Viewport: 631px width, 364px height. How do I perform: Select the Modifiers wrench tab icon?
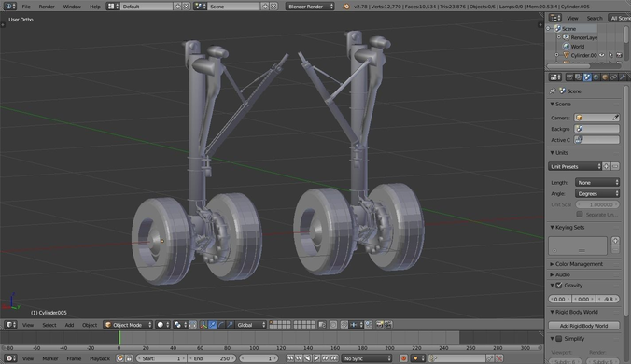(x=623, y=77)
